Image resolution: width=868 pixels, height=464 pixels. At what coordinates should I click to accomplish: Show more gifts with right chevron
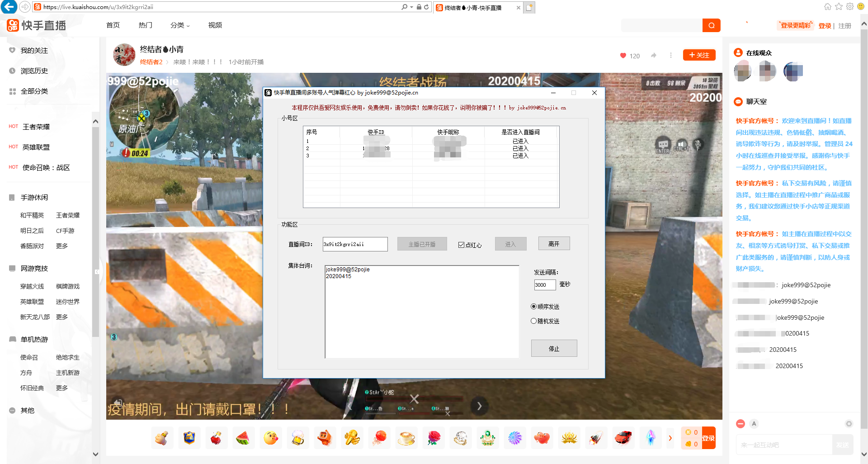pyautogui.click(x=670, y=438)
